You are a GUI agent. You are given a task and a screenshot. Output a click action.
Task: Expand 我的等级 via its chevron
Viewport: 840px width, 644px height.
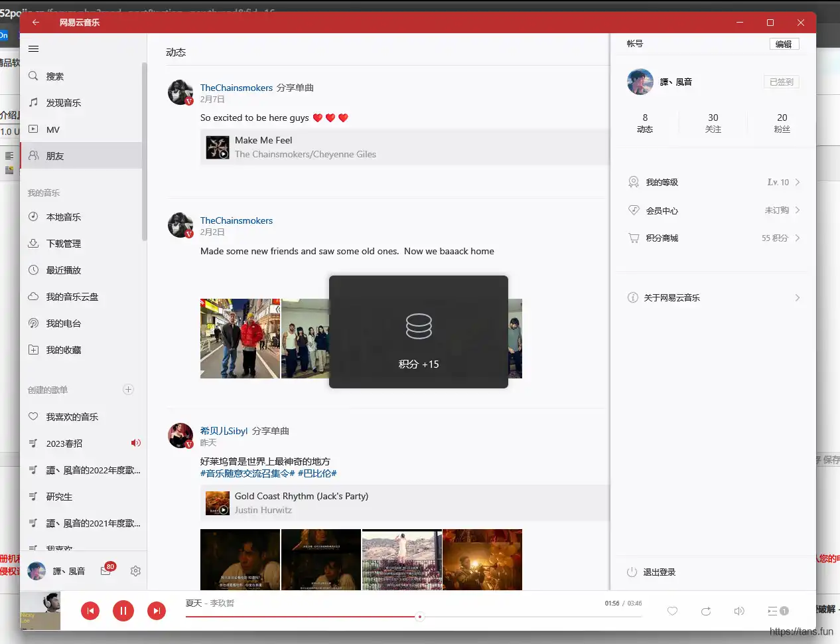click(798, 182)
